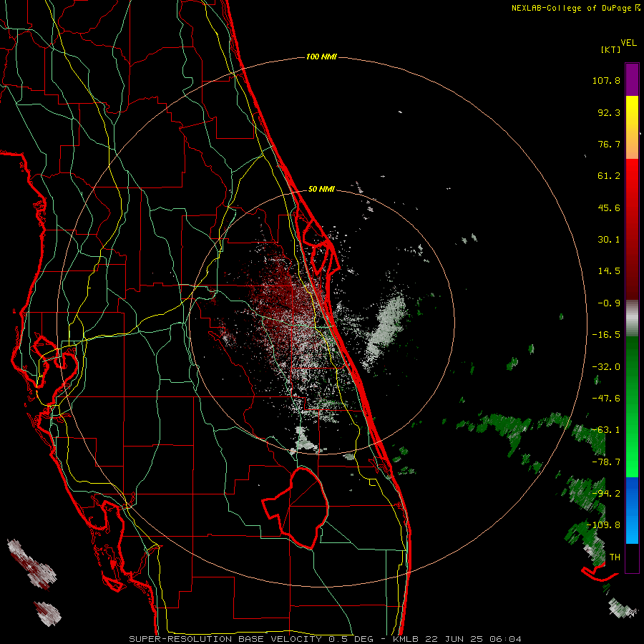Click the Super-Resolution Base Velocity caption at bottom
This screenshot has height=644, width=644.
pos(326,639)
